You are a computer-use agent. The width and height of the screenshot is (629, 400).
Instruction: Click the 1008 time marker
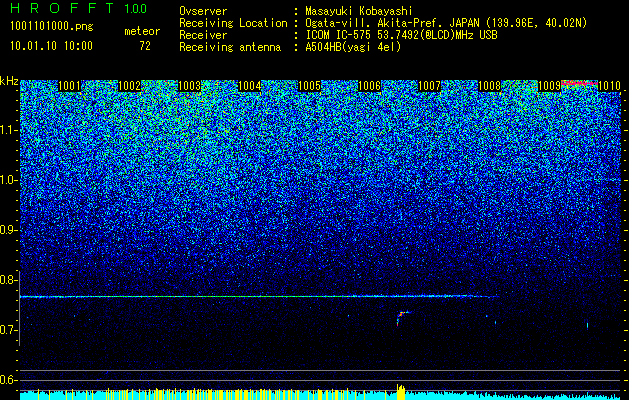(489, 86)
